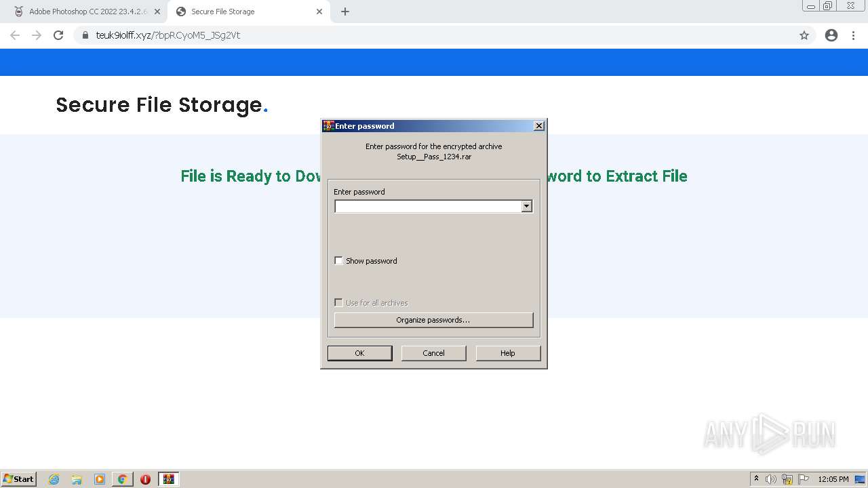Click the green File is Ready to Download message
This screenshot has width=868, height=488.
pyautogui.click(x=434, y=176)
